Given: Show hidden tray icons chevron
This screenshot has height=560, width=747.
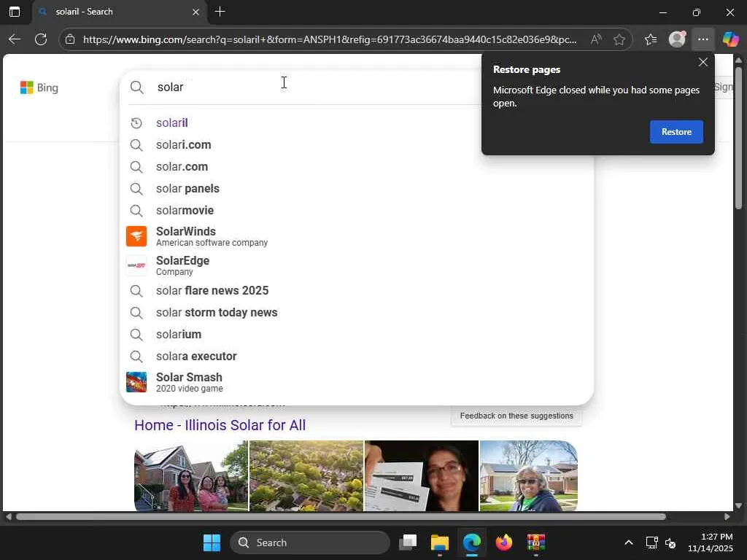Looking at the screenshot, I should point(629,542).
